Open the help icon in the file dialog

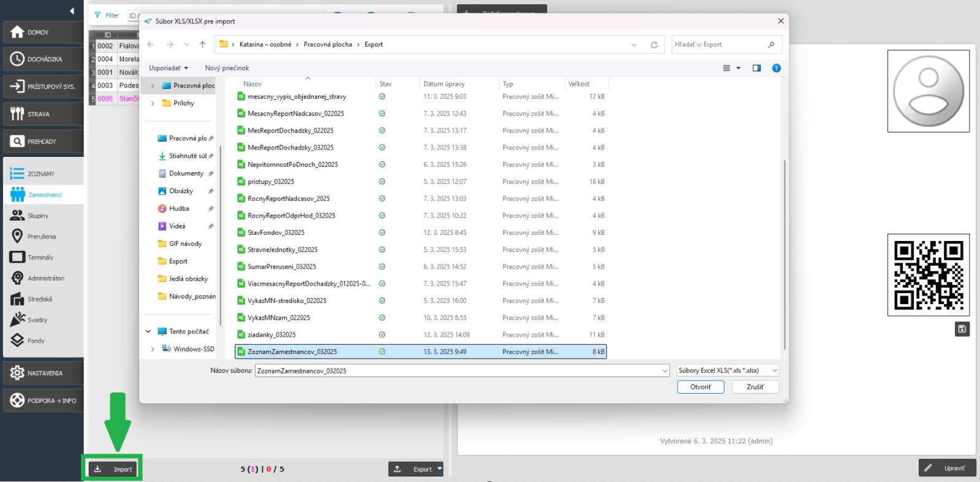(x=776, y=68)
